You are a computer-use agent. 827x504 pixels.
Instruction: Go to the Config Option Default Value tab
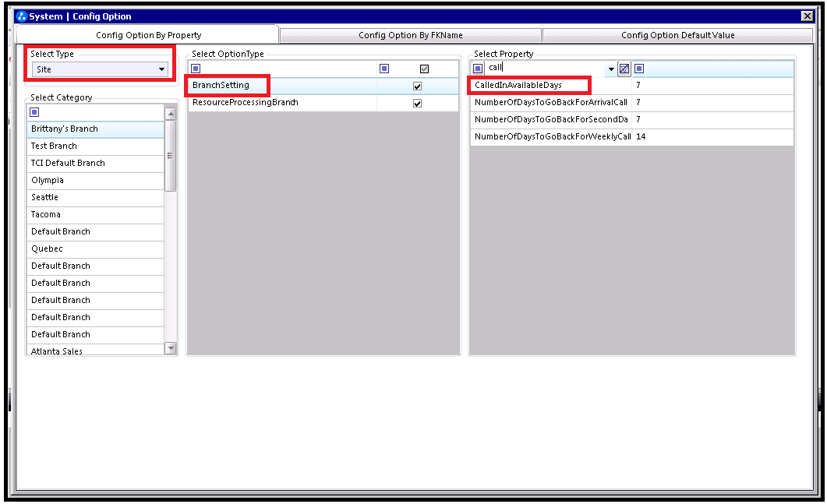[678, 35]
